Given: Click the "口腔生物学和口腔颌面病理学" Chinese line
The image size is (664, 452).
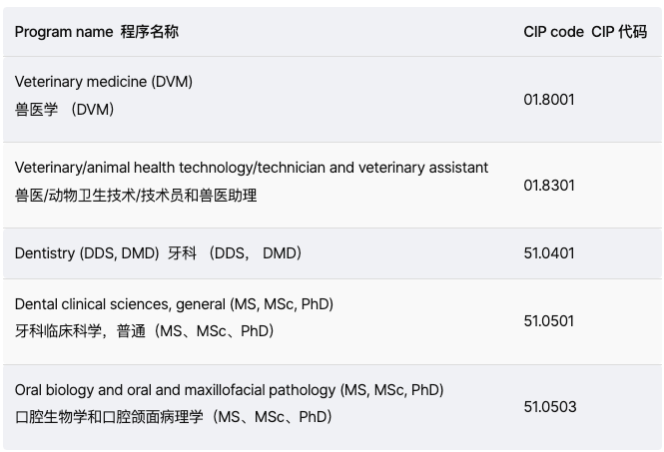Looking at the screenshot, I should click(x=173, y=416).
